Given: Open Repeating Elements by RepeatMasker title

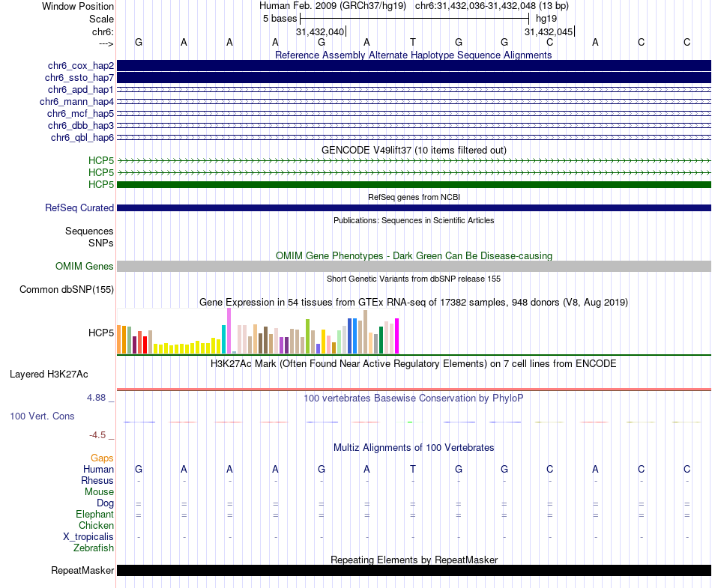Looking at the screenshot, I should coord(414,560).
